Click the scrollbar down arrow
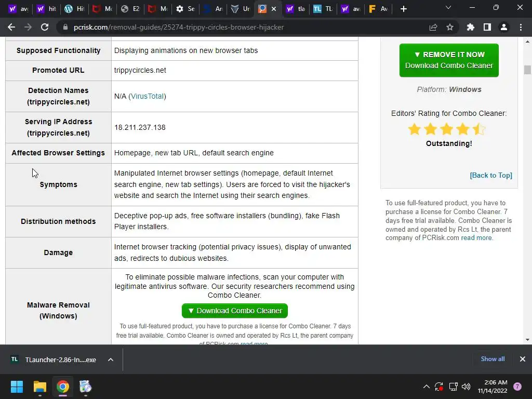Image resolution: width=532 pixels, height=399 pixels. coord(527,340)
